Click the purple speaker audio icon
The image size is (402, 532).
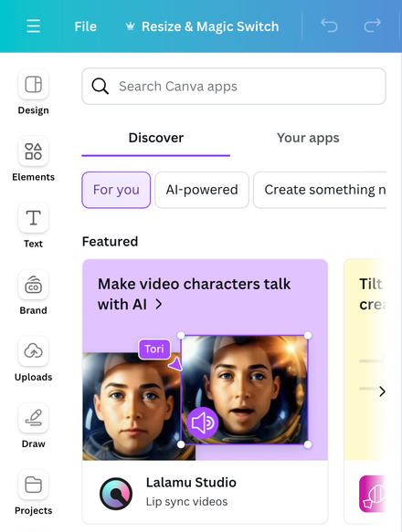[203, 422]
